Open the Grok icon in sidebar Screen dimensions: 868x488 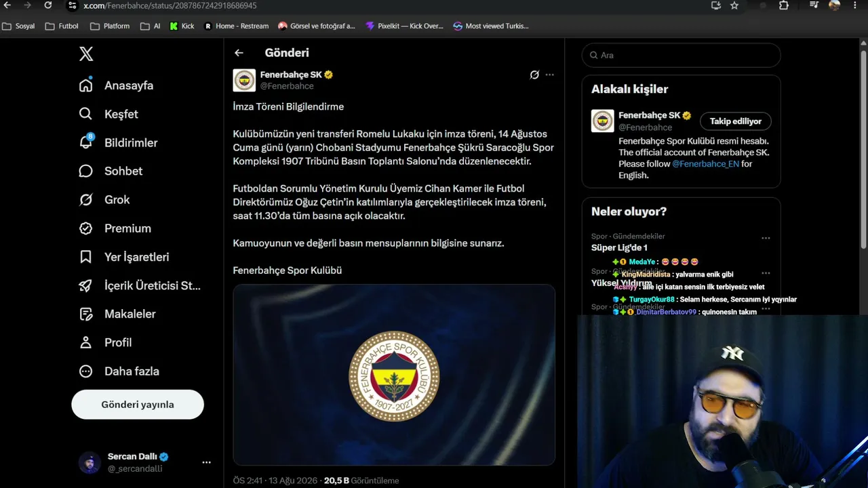coord(85,199)
